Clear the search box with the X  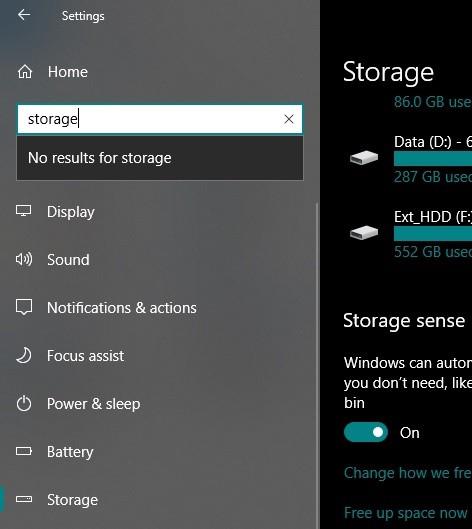pos(288,119)
